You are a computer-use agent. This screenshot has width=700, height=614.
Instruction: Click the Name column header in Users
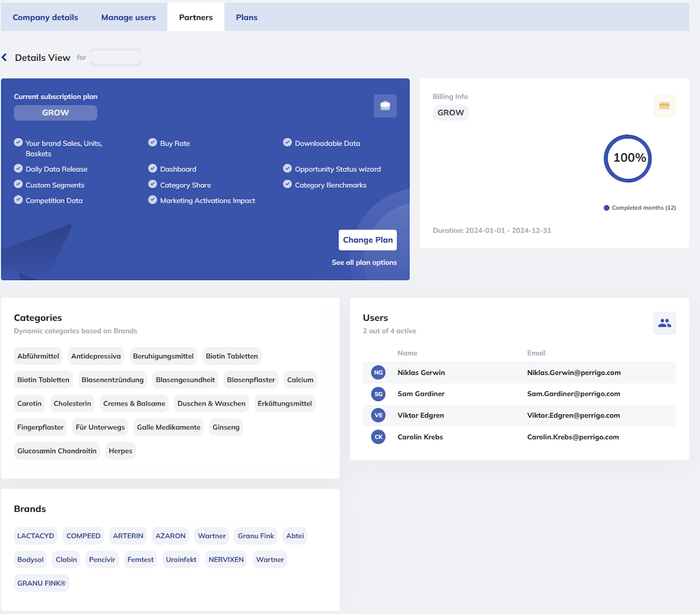pyautogui.click(x=407, y=353)
